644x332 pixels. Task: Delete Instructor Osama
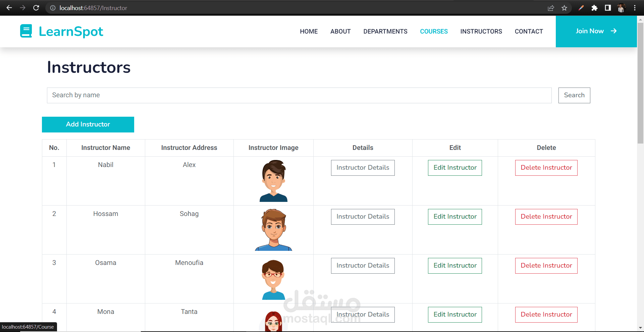click(546, 266)
